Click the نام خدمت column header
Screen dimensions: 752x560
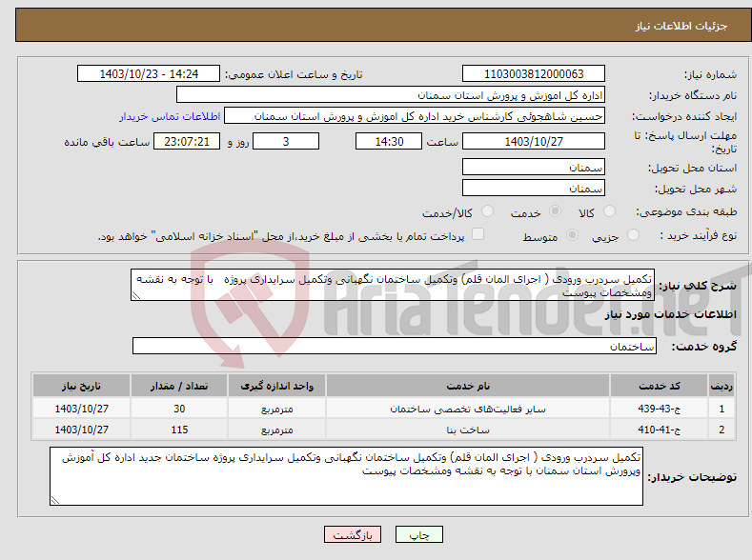pos(468,386)
